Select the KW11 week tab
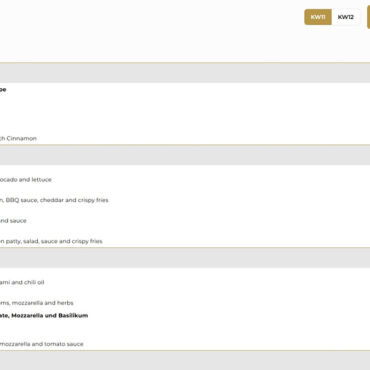Screen dimensions: 370x370 318,17
